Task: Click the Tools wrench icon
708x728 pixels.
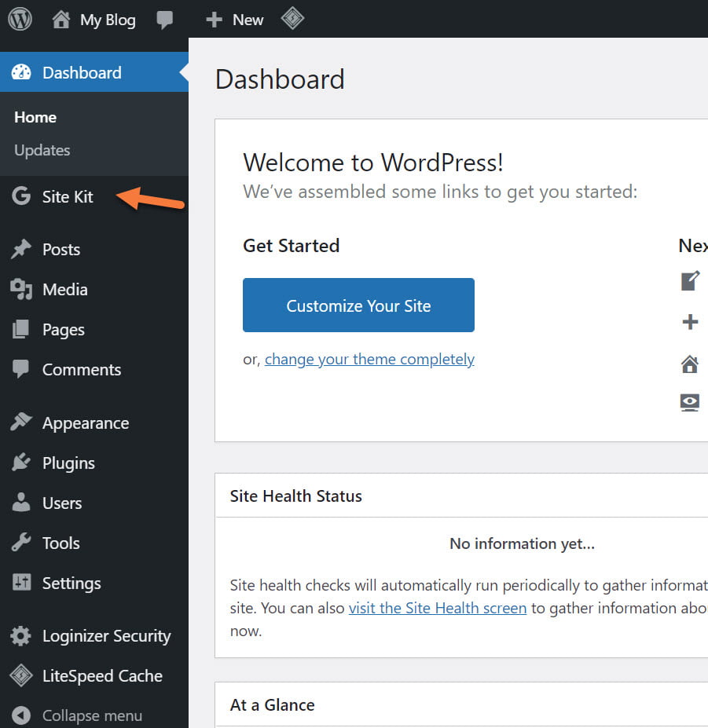Action: [x=21, y=543]
